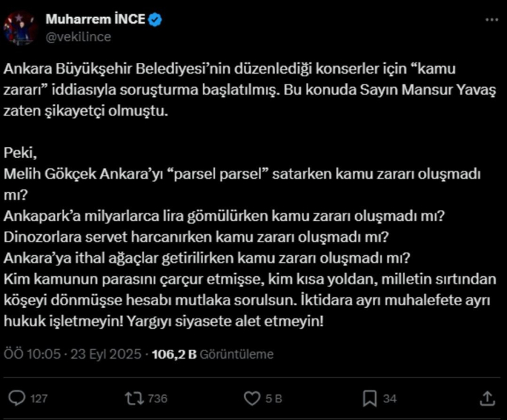Open Muharrem İNCE's profile picture
Viewport: 507px width, 420px height.
point(20,28)
